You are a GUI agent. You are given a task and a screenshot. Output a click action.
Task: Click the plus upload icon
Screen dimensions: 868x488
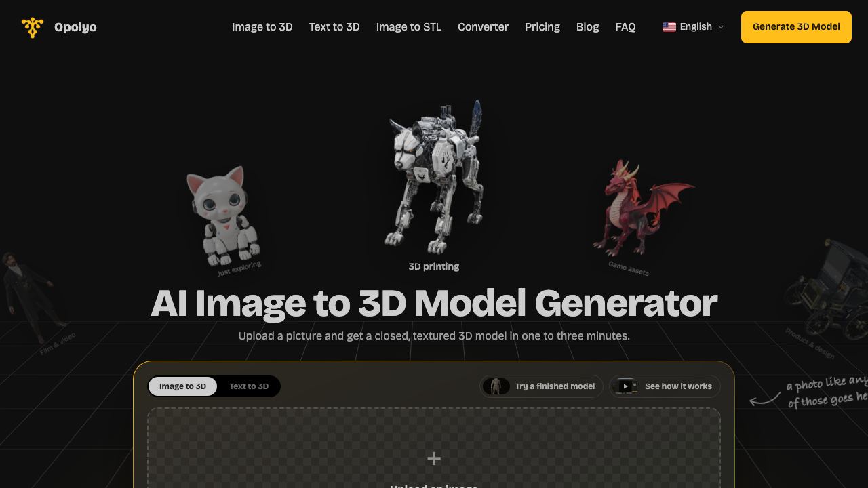click(434, 459)
